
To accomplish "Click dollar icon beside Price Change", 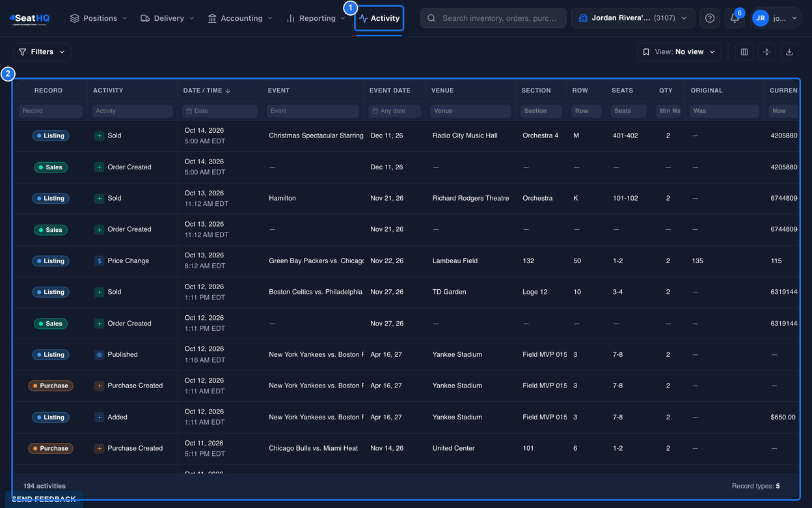I will coord(99,261).
